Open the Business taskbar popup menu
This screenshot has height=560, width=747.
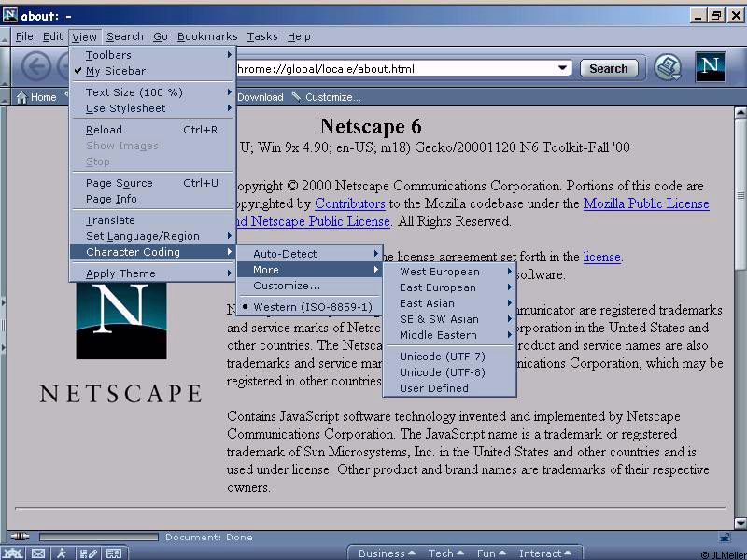coord(387,553)
